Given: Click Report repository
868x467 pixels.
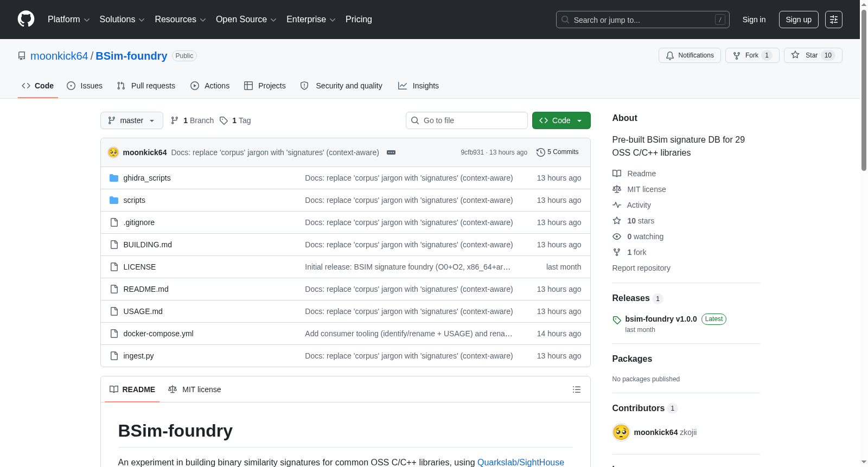Looking at the screenshot, I should 641,268.
